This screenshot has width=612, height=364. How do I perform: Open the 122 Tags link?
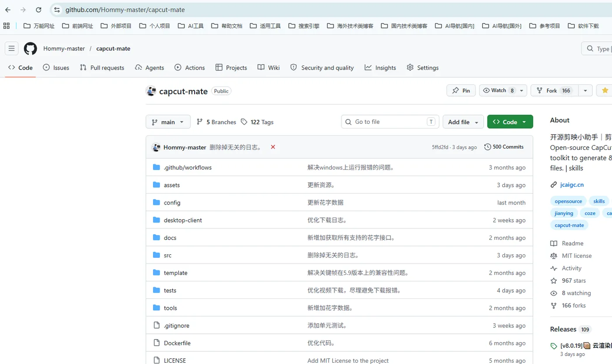click(x=257, y=122)
